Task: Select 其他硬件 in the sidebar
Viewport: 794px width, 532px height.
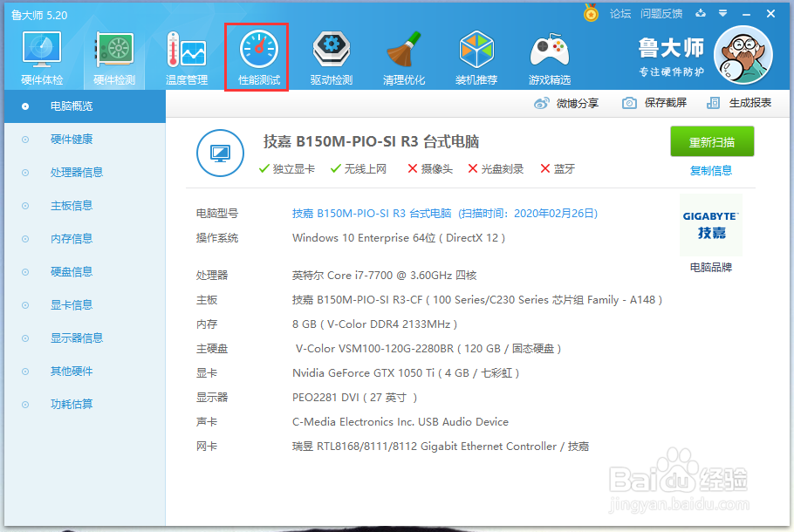Action: [86, 371]
